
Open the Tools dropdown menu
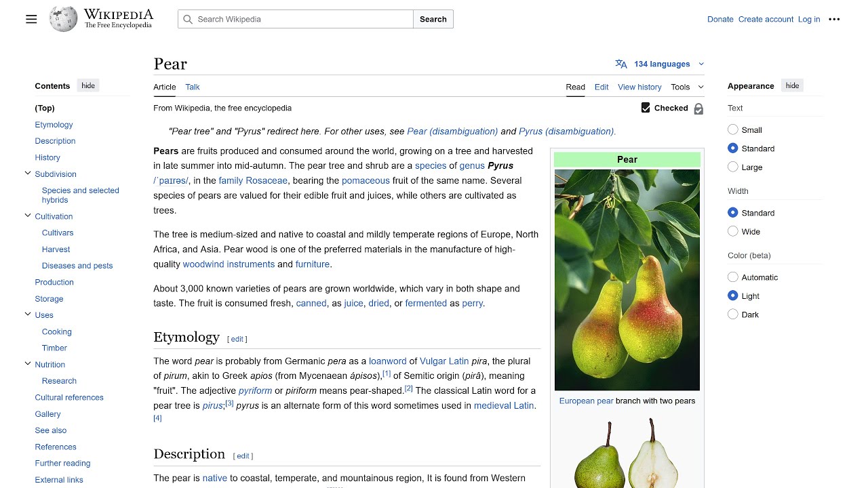pyautogui.click(x=687, y=87)
